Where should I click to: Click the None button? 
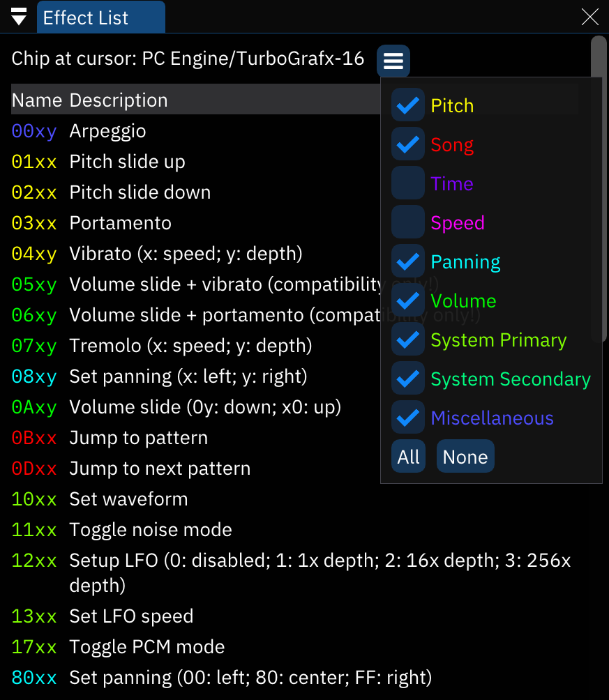pos(465,456)
